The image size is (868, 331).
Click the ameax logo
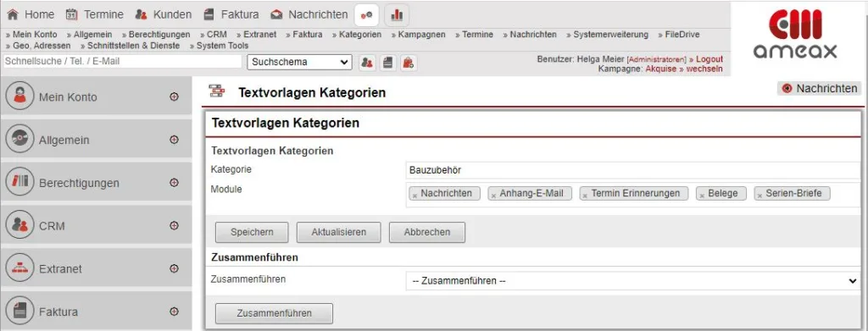click(x=795, y=34)
